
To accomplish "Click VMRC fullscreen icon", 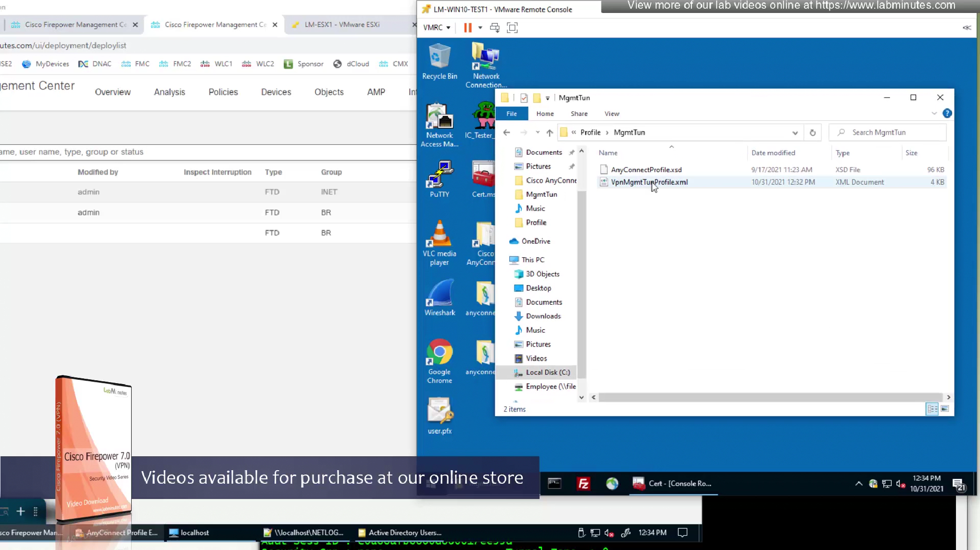I will (512, 28).
